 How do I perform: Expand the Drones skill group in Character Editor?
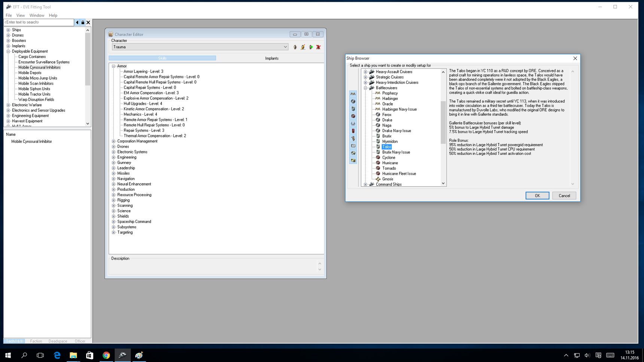pos(113,147)
